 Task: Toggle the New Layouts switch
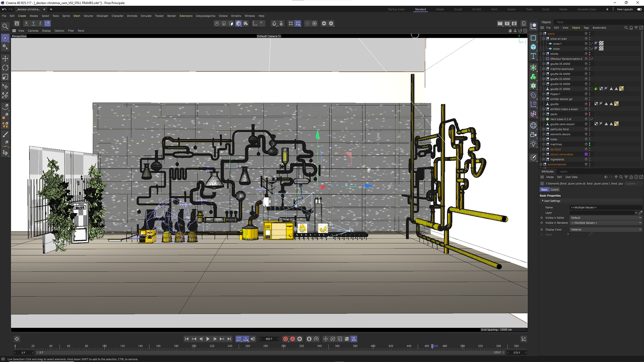[x=639, y=9]
